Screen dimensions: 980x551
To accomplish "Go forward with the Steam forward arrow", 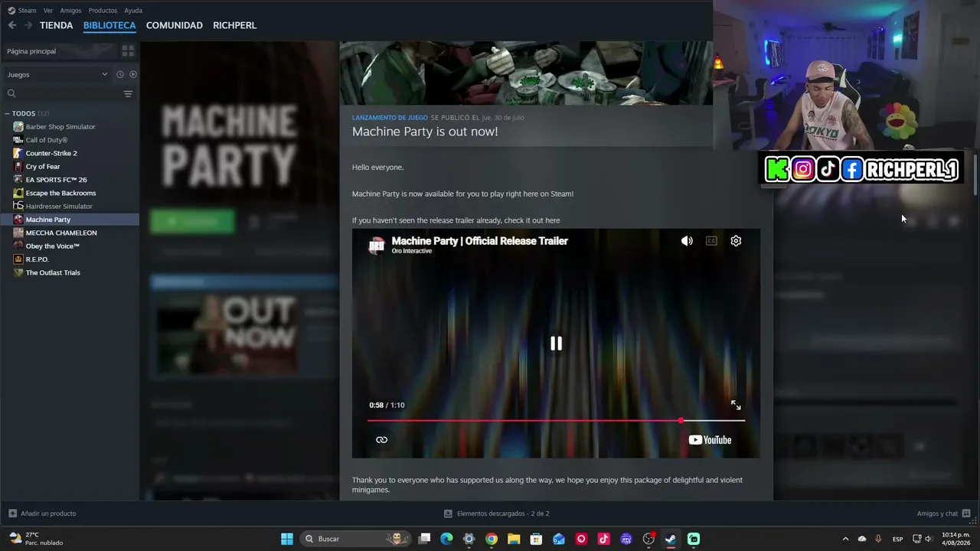I will pyautogui.click(x=28, y=25).
